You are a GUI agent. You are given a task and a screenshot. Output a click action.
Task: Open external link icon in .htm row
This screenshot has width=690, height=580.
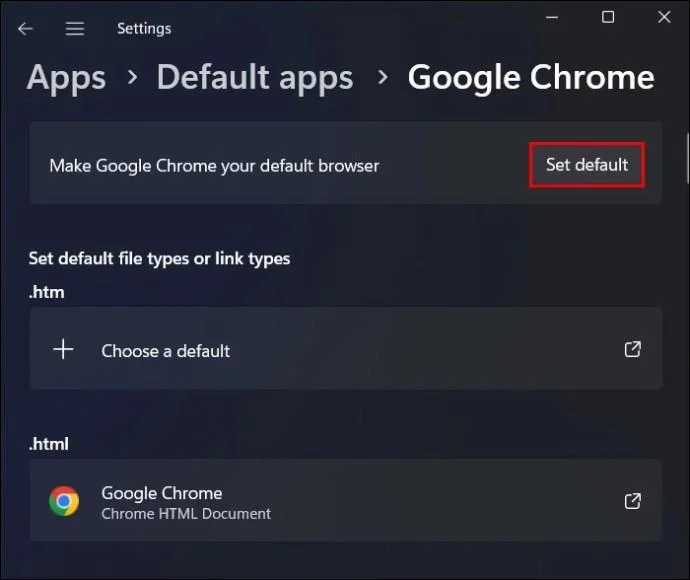(x=633, y=349)
